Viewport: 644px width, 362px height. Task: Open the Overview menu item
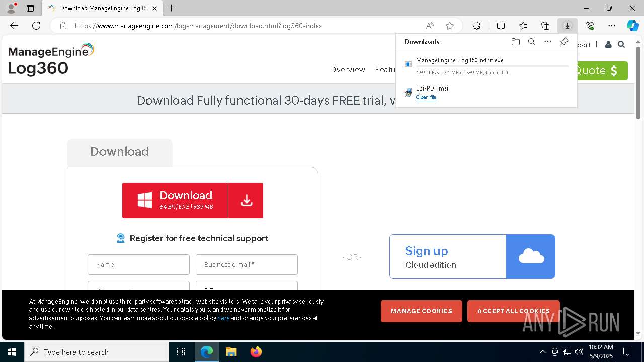(348, 70)
